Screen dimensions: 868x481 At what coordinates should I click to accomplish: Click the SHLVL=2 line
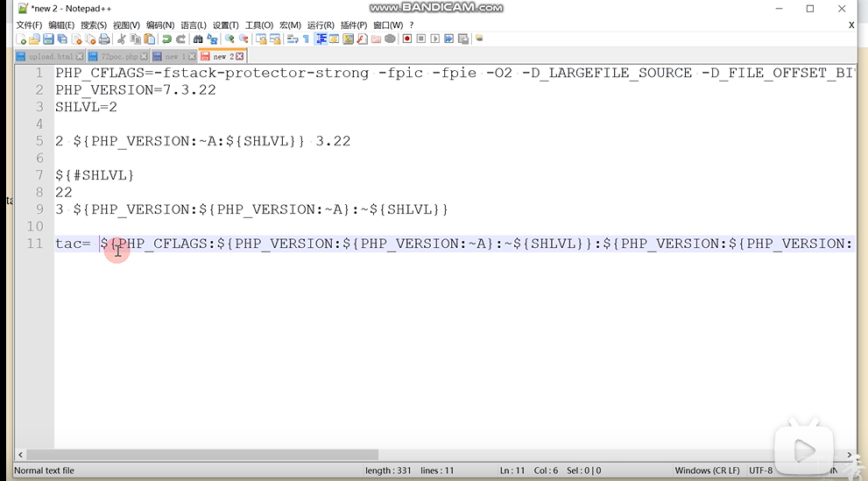pos(87,107)
